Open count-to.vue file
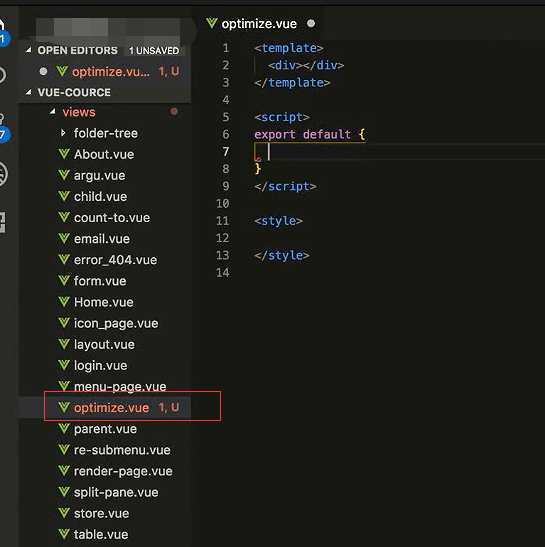The image size is (545, 547). 112,218
